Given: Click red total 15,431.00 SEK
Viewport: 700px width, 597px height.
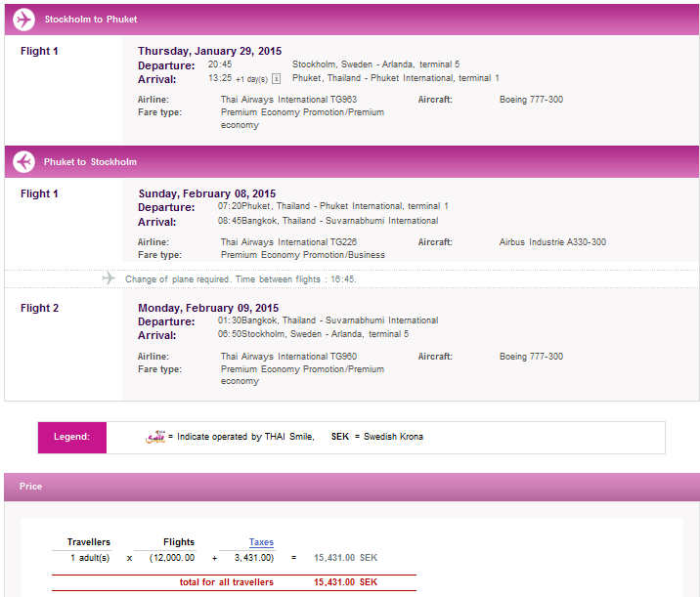Looking at the screenshot, I should (x=345, y=582).
